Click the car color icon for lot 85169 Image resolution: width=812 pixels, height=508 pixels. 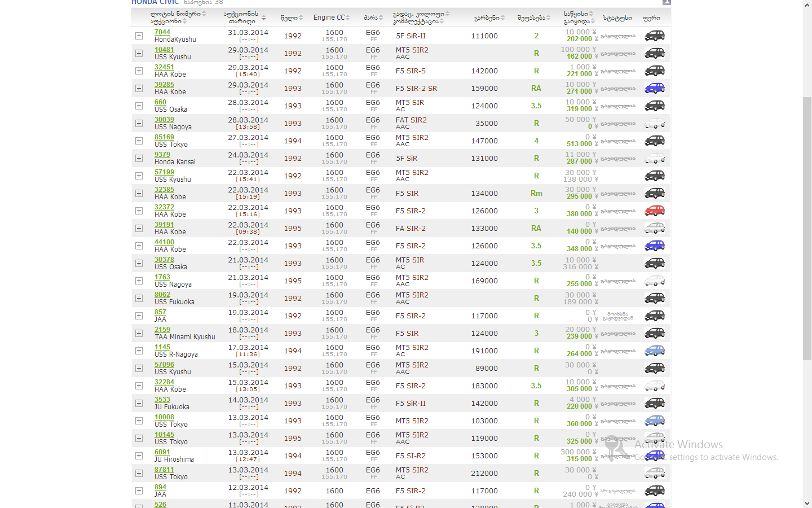tap(655, 141)
